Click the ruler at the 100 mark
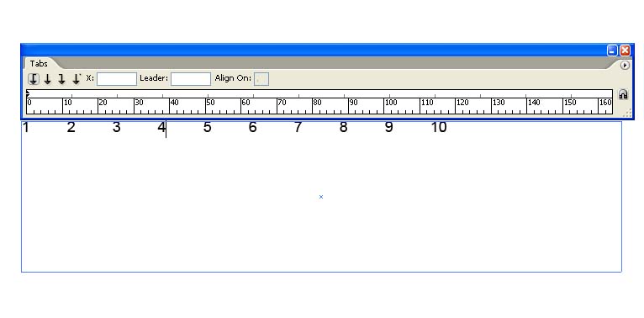Image resolution: width=644 pixels, height=318 pixels. coord(391,103)
